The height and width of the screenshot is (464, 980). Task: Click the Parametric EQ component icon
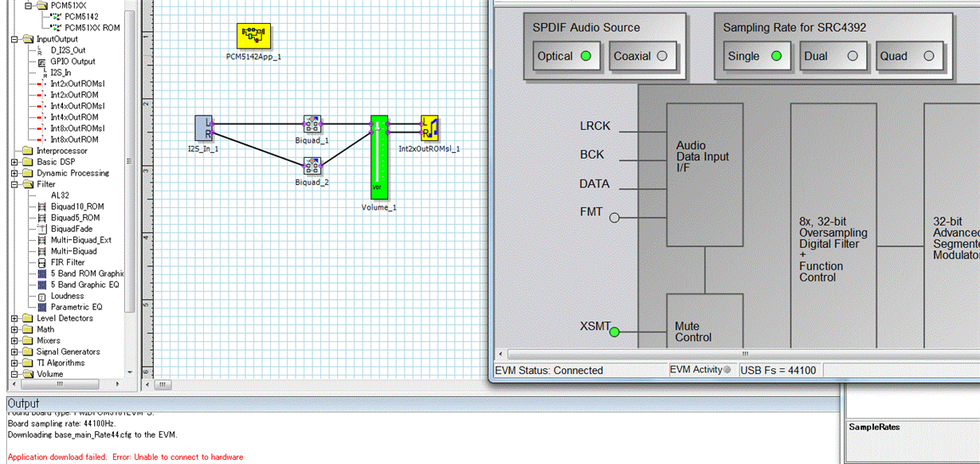[42, 306]
